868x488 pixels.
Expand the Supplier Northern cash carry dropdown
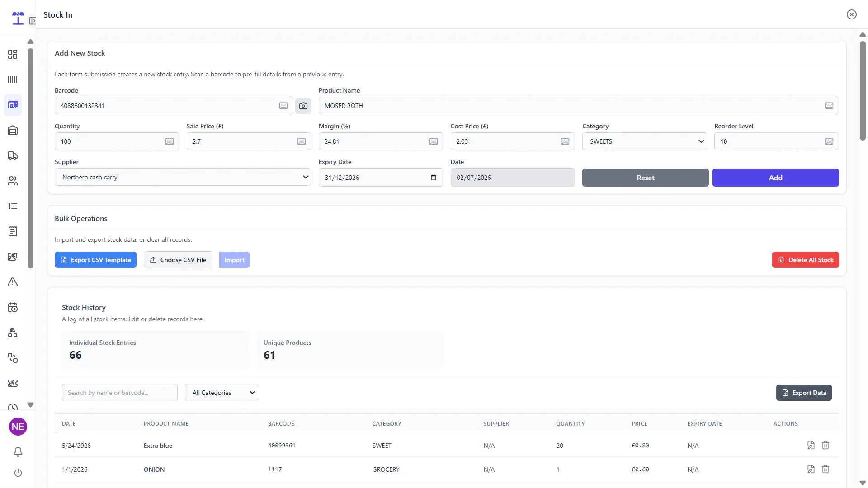pyautogui.click(x=183, y=177)
